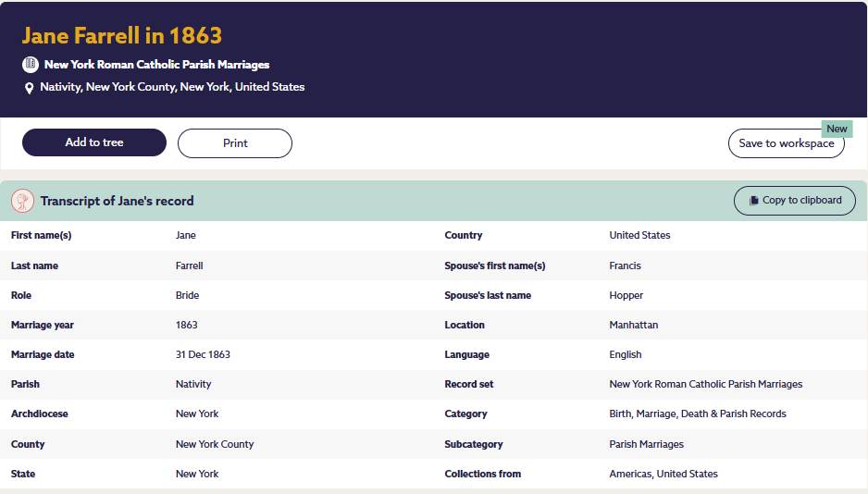The width and height of the screenshot is (868, 494).
Task: Click the Category field label
Action: coord(465,414)
